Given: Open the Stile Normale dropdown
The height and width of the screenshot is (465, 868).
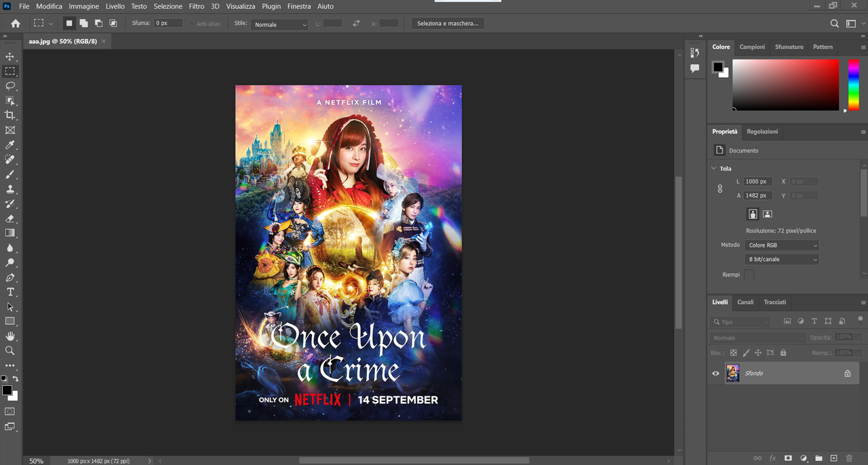Looking at the screenshot, I should pos(279,24).
